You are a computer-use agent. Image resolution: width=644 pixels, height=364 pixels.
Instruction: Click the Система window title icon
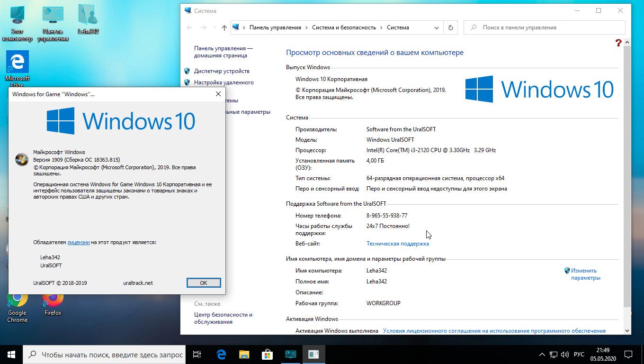188,10
